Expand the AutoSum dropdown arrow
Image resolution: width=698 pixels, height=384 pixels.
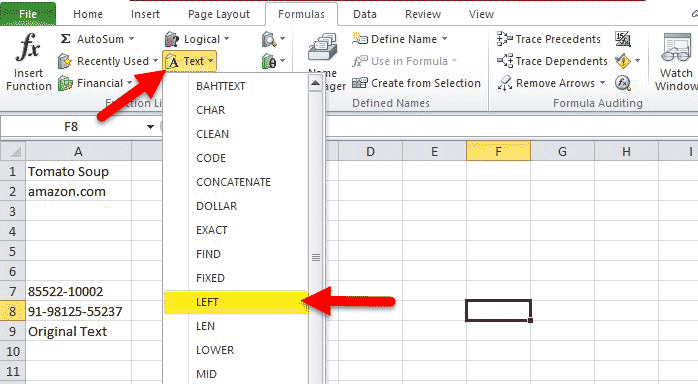[131, 39]
